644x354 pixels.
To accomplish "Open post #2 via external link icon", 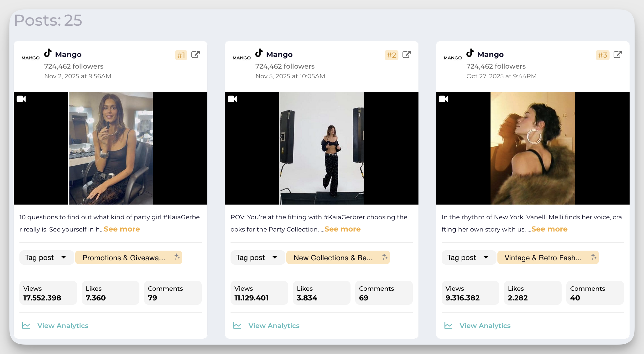I will 407,55.
